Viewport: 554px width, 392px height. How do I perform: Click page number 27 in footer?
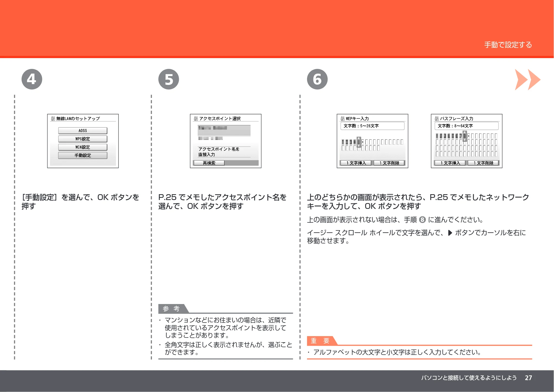pyautogui.click(x=528, y=378)
